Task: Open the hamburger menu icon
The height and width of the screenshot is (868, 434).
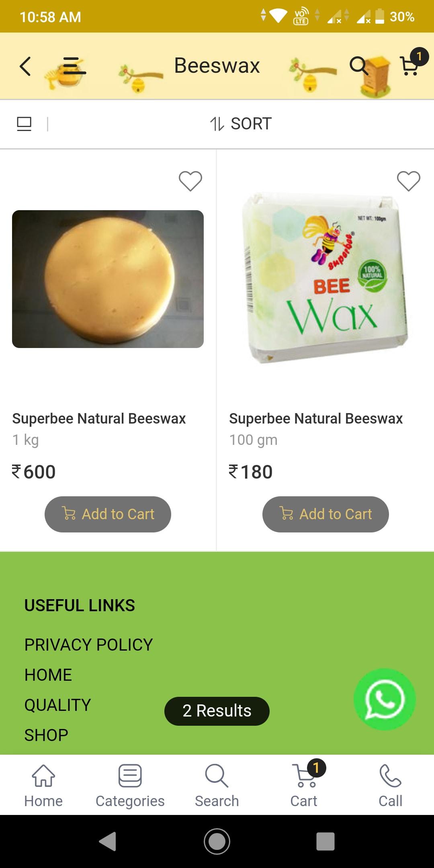Action: click(75, 66)
